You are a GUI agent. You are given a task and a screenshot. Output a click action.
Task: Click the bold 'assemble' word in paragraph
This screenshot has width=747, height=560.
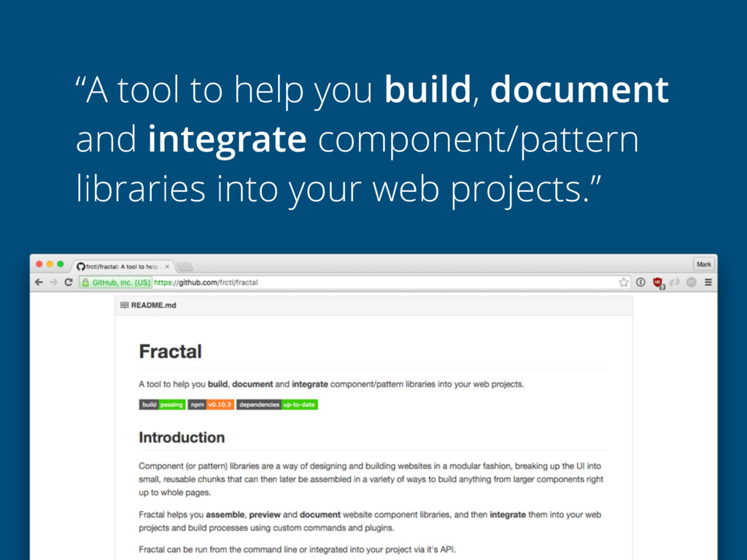coord(225,515)
